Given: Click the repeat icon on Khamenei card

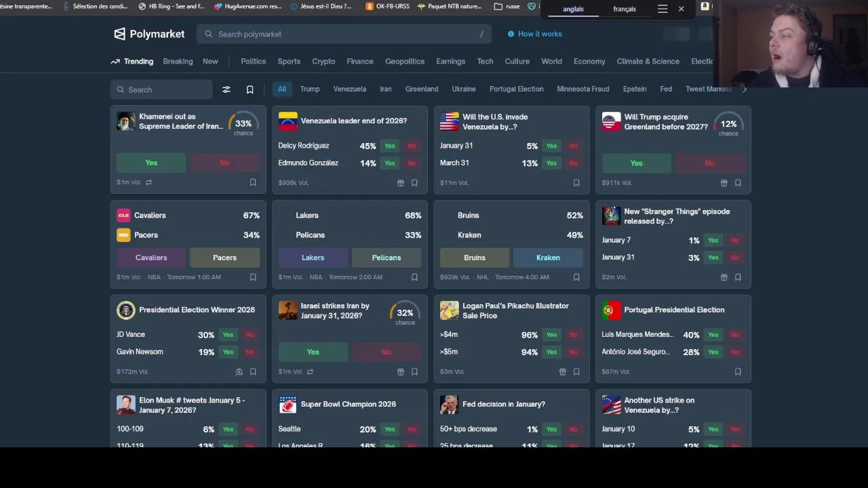Looking at the screenshot, I should click(149, 182).
